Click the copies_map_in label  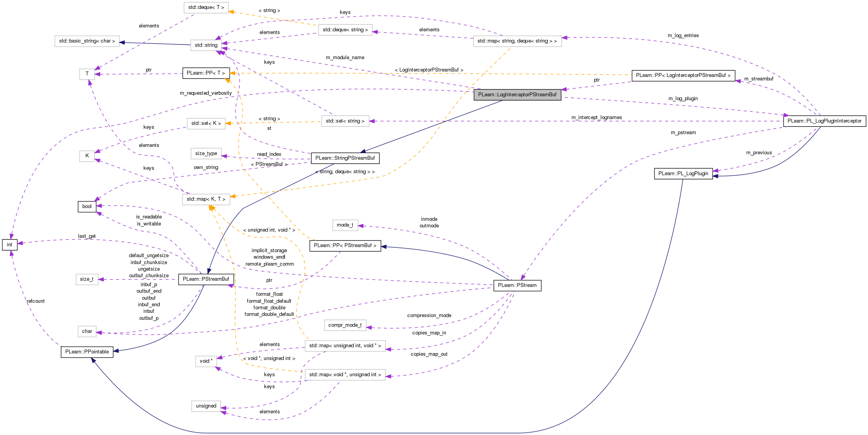point(429,333)
